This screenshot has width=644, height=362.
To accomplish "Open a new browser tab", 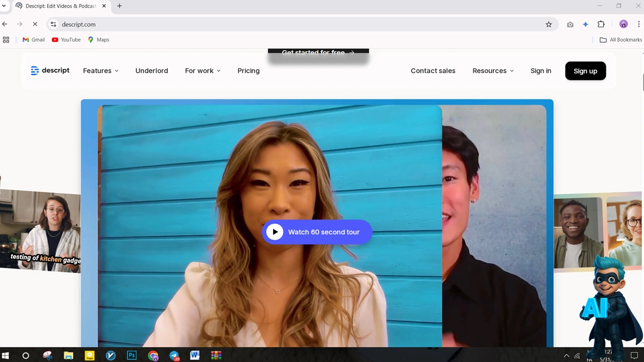I will click(x=119, y=6).
